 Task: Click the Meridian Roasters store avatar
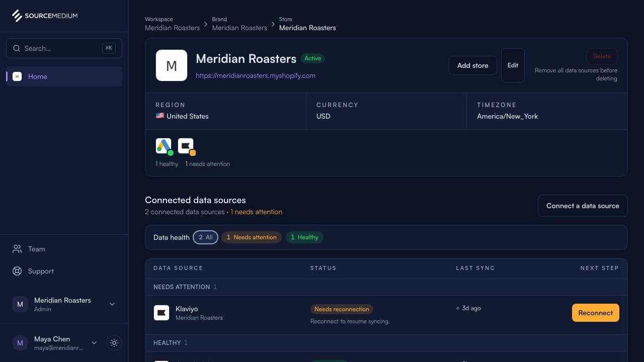click(x=172, y=65)
